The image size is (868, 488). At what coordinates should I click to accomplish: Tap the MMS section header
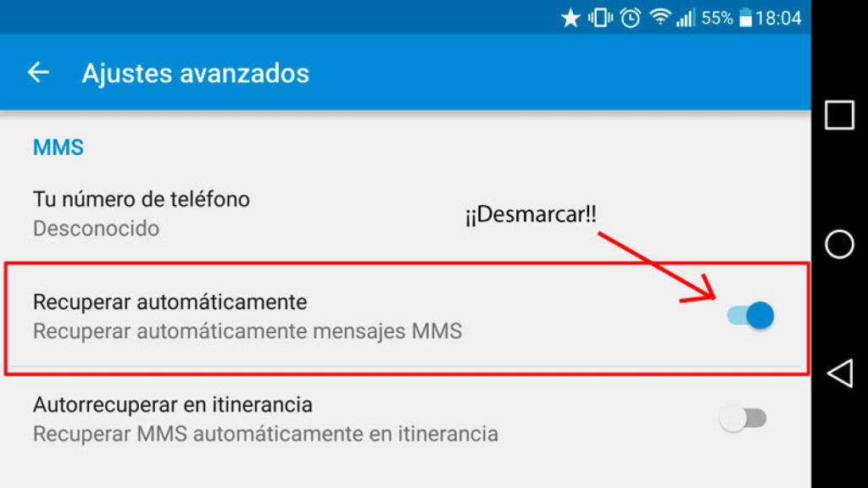[x=58, y=147]
